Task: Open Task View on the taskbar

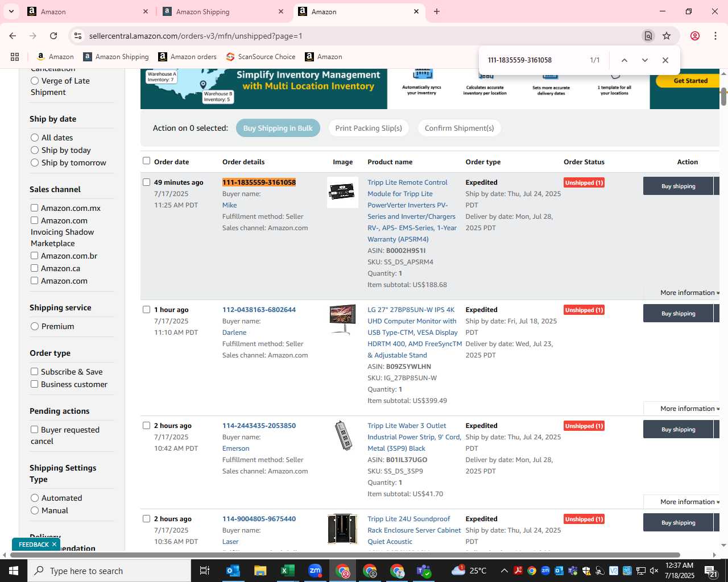Action: point(205,571)
